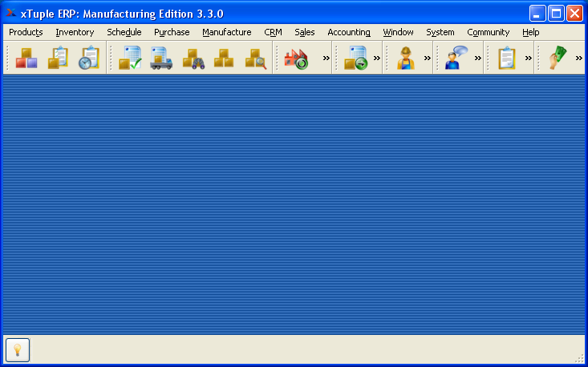This screenshot has height=367, width=588.
Task: Click the hand holding cash accounting icon
Action: [558, 58]
